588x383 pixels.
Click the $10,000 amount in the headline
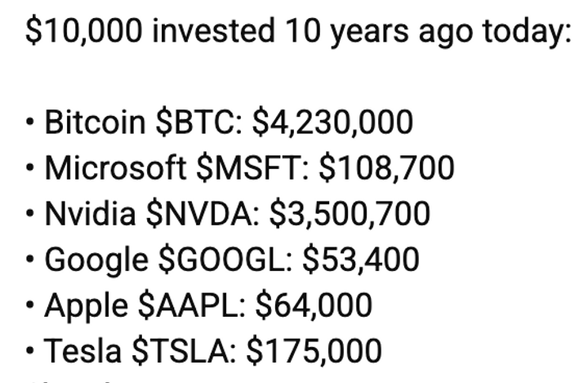(85, 31)
